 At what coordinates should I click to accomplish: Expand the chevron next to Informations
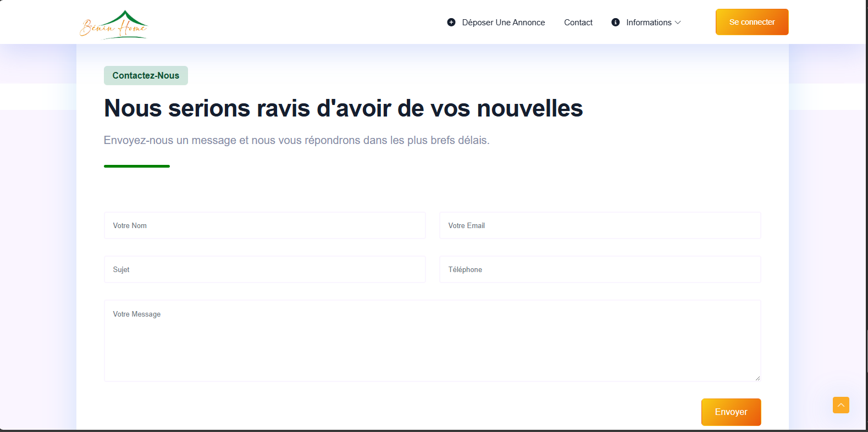(678, 23)
